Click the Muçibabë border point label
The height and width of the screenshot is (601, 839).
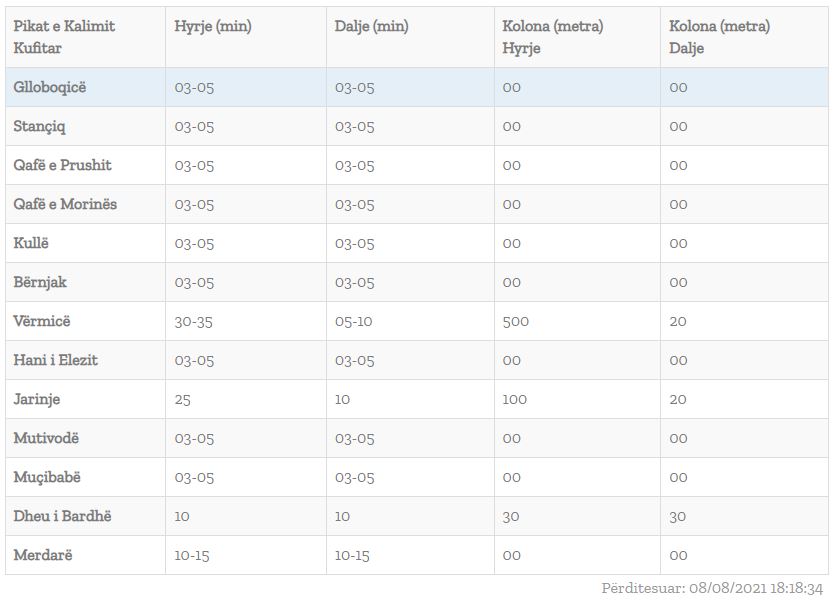(x=47, y=477)
